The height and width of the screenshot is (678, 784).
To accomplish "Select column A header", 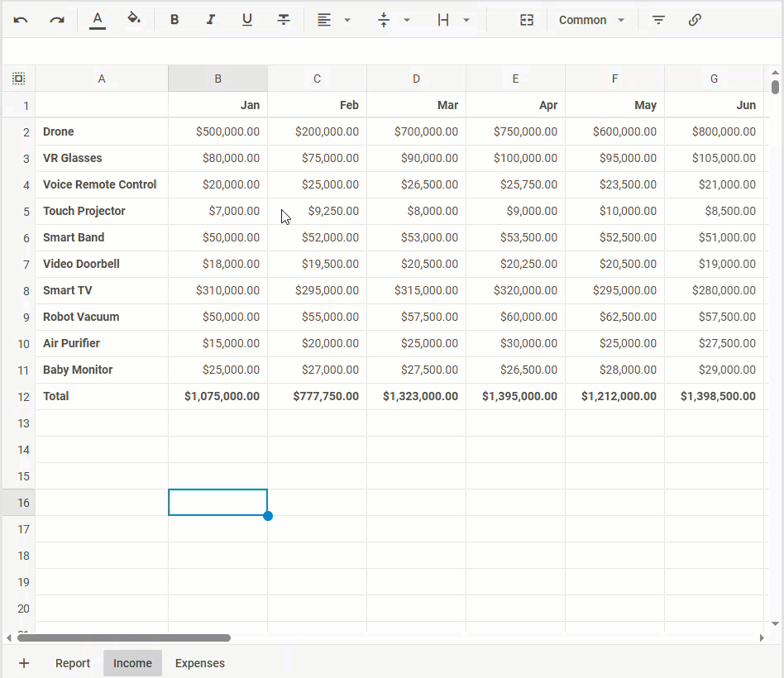I will pyautogui.click(x=102, y=79).
